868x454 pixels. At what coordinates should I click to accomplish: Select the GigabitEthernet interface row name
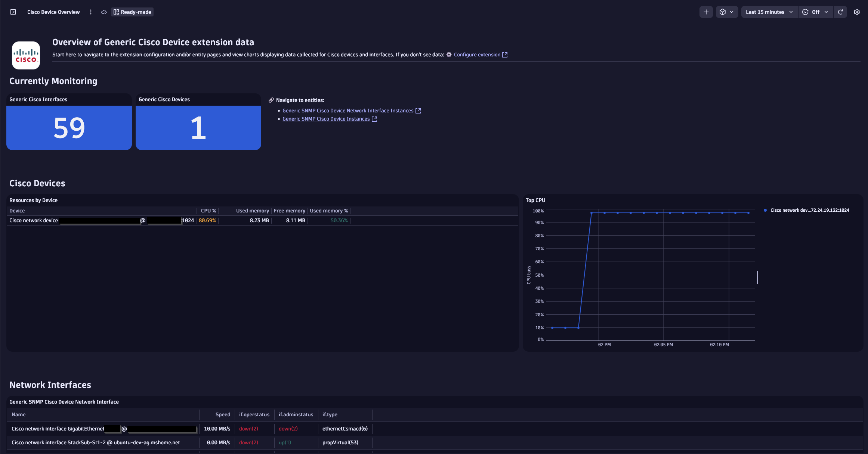(104, 429)
